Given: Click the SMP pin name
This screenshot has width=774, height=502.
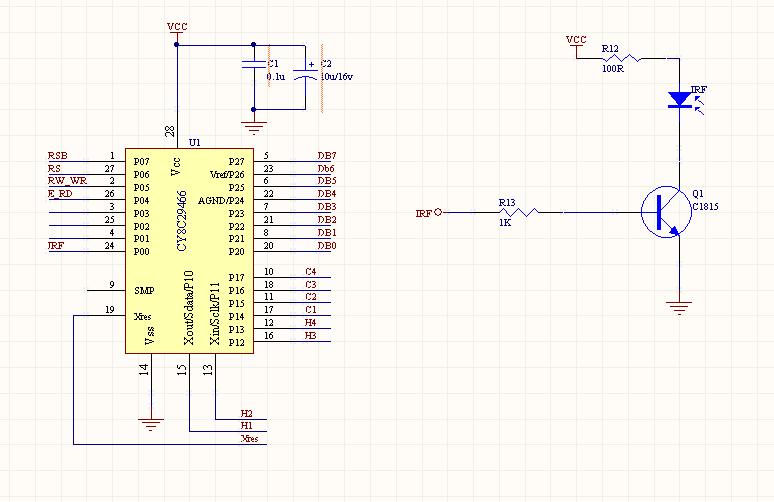Looking at the screenshot, I should point(144,291).
